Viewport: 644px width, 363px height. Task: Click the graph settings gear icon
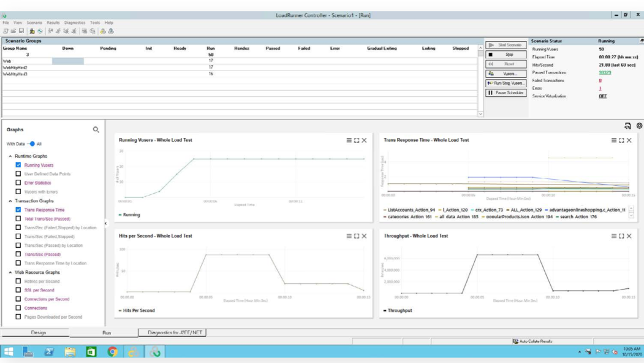click(639, 126)
